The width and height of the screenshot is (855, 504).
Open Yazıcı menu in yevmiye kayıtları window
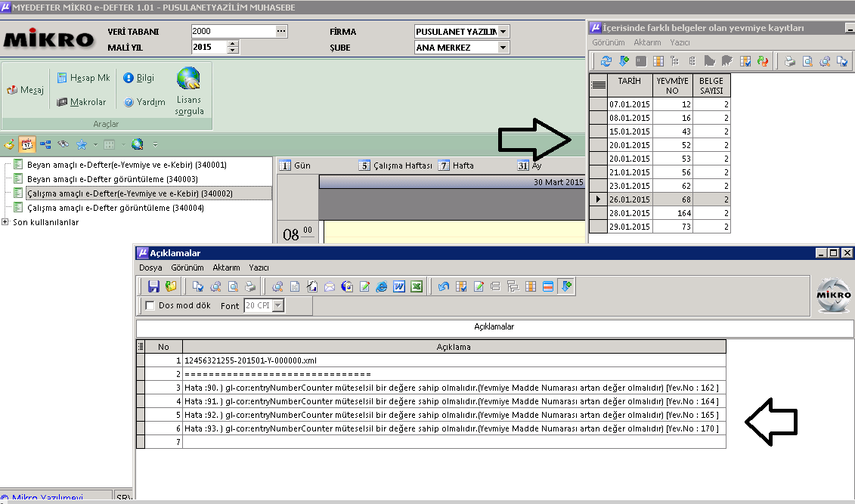pyautogui.click(x=680, y=42)
